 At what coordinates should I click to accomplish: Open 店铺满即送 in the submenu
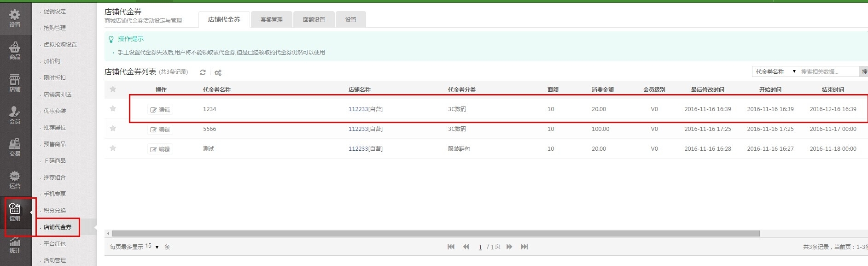point(58,95)
